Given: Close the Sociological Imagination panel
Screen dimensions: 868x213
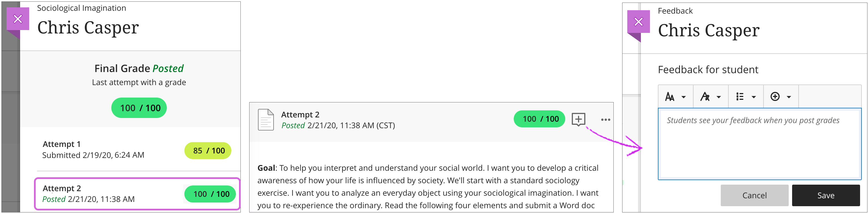Looking at the screenshot, I should click(x=18, y=19).
